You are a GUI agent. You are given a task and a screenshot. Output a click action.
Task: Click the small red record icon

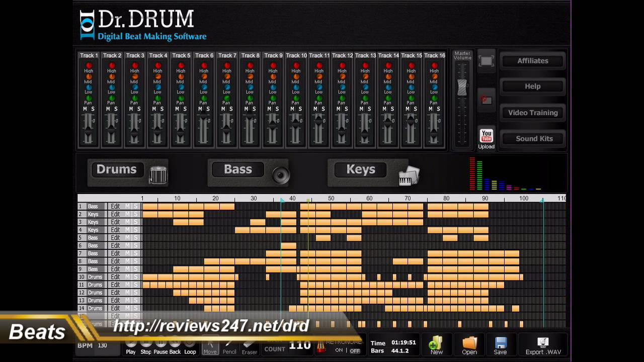(x=486, y=100)
